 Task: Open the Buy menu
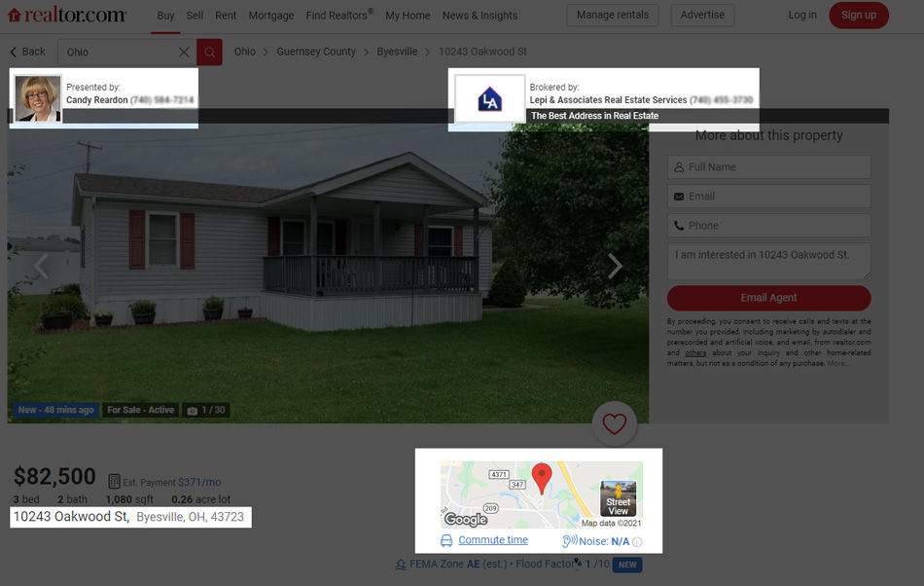coord(165,16)
